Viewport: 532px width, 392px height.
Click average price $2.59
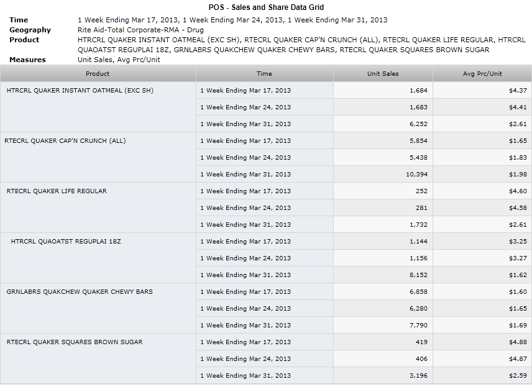[518, 376]
